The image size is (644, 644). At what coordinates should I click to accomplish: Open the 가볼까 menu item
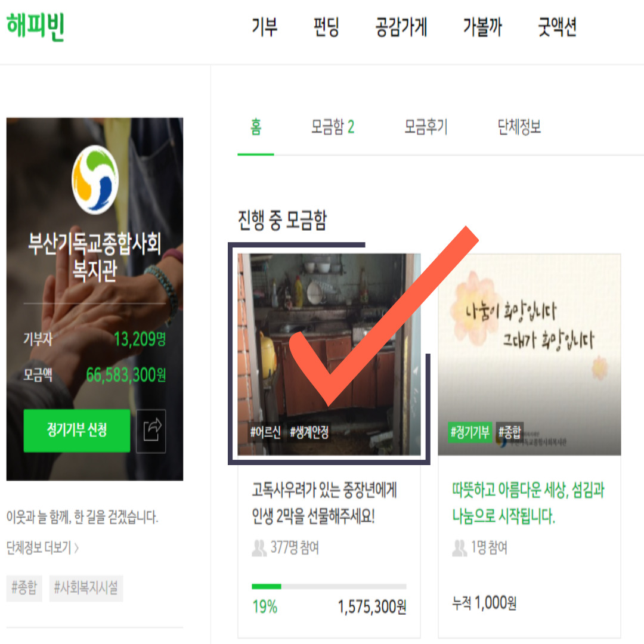click(482, 27)
